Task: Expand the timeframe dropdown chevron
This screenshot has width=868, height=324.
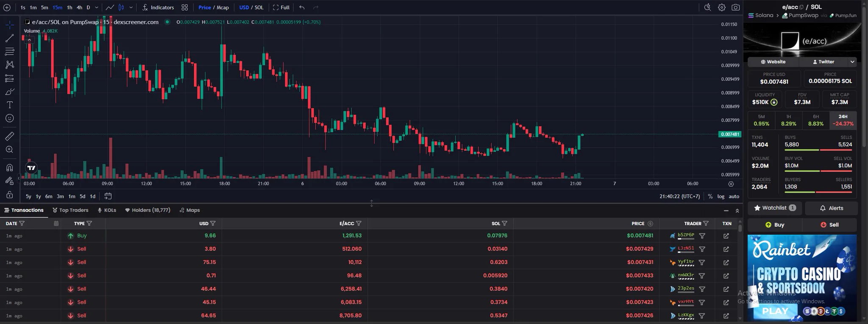Action: point(97,7)
